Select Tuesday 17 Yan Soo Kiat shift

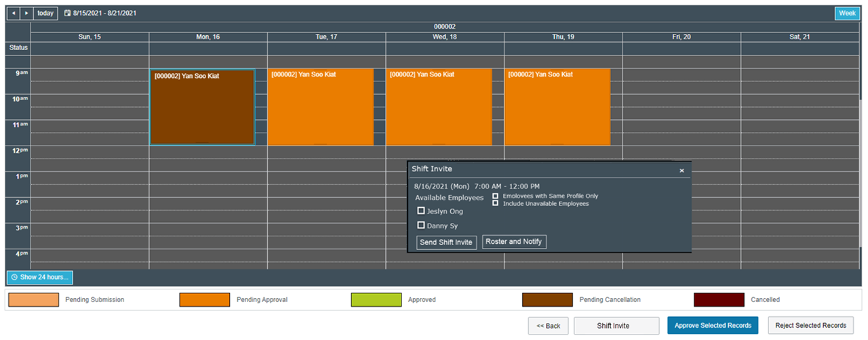pos(321,107)
